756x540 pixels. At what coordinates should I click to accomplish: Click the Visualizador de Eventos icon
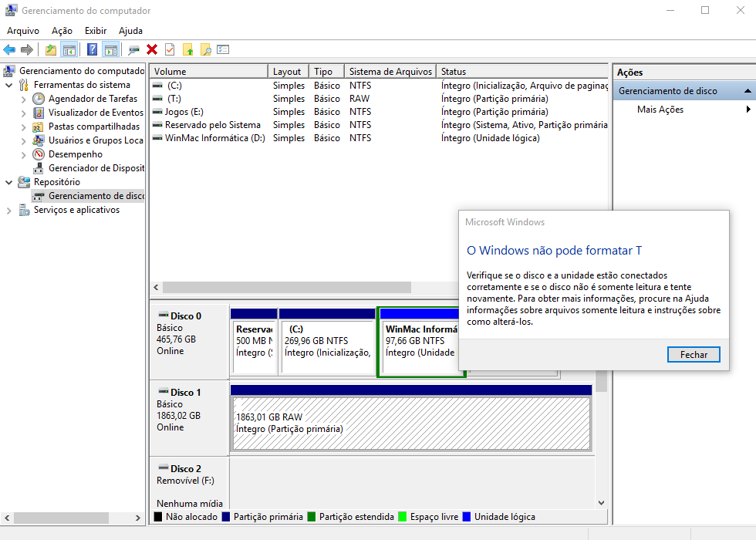pos(39,113)
